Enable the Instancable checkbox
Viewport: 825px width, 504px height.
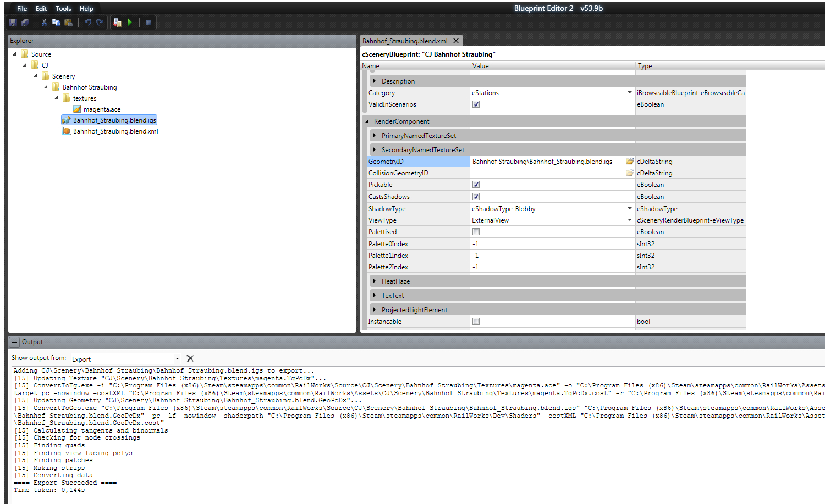[x=476, y=322]
